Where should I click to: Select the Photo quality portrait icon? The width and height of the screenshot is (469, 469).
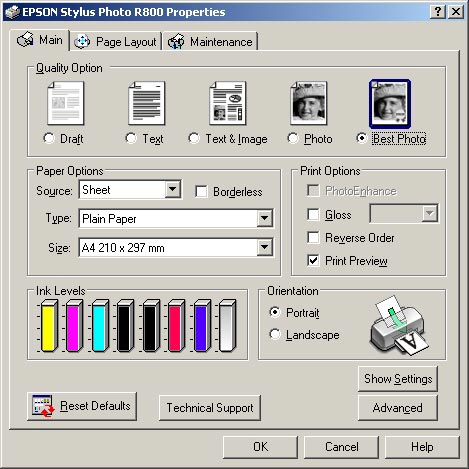pyautogui.click(x=309, y=103)
